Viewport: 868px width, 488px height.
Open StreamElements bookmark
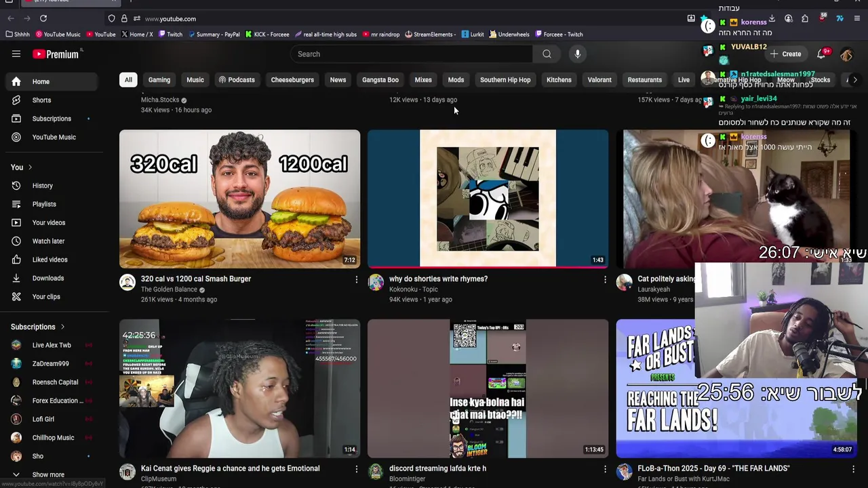tap(430, 35)
